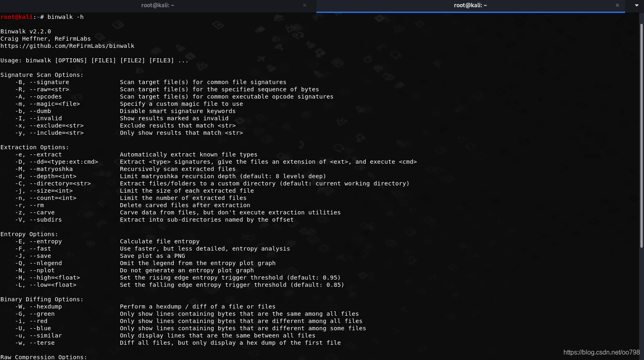Click 'Limit the number of extracted files' description
This screenshot has height=360, width=644.
(x=183, y=198)
